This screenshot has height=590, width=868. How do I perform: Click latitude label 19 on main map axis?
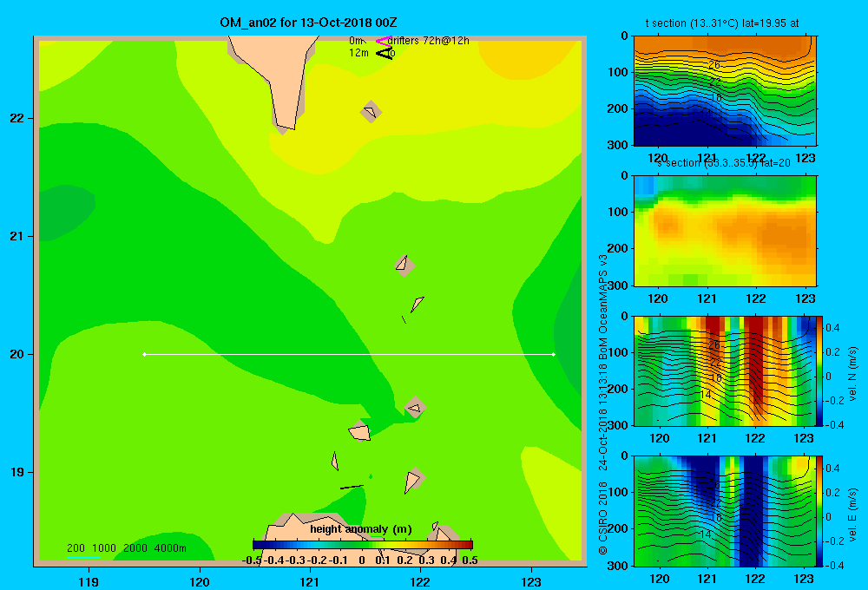(x=16, y=472)
